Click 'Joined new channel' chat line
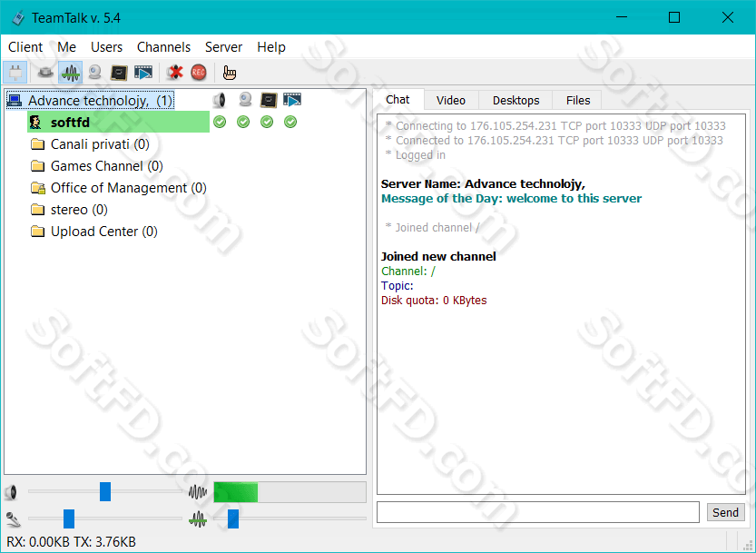The width and height of the screenshot is (756, 553). [438, 256]
